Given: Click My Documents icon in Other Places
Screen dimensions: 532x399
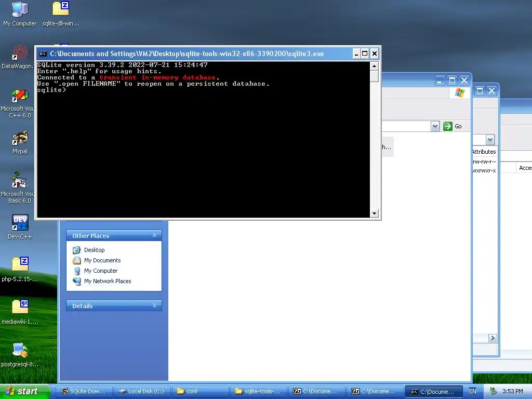Looking at the screenshot, I should tap(77, 261).
